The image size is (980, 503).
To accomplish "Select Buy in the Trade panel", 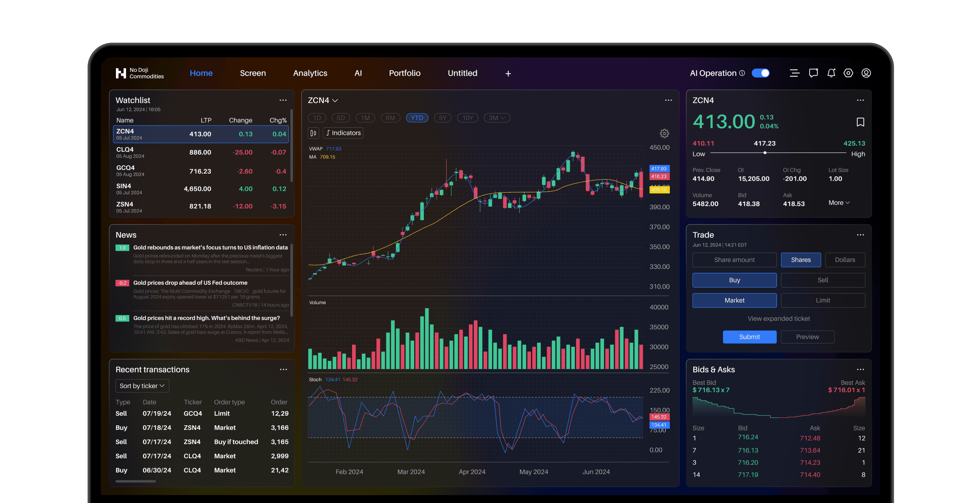I will [734, 280].
